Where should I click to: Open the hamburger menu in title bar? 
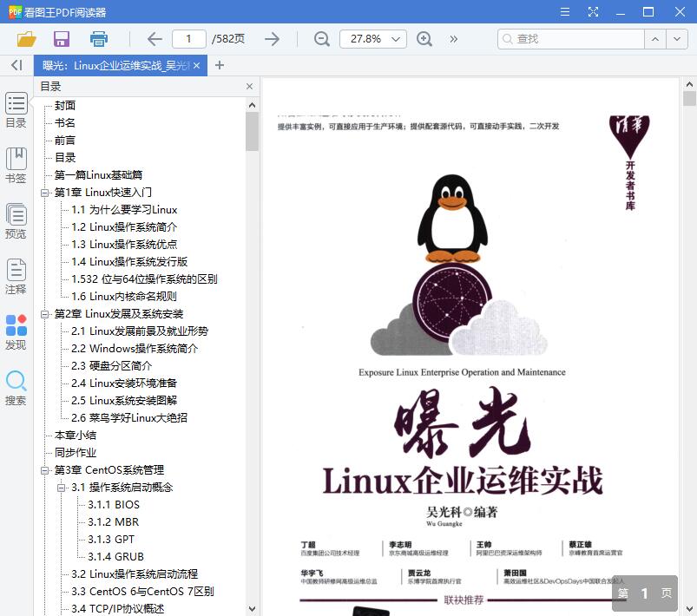[565, 12]
